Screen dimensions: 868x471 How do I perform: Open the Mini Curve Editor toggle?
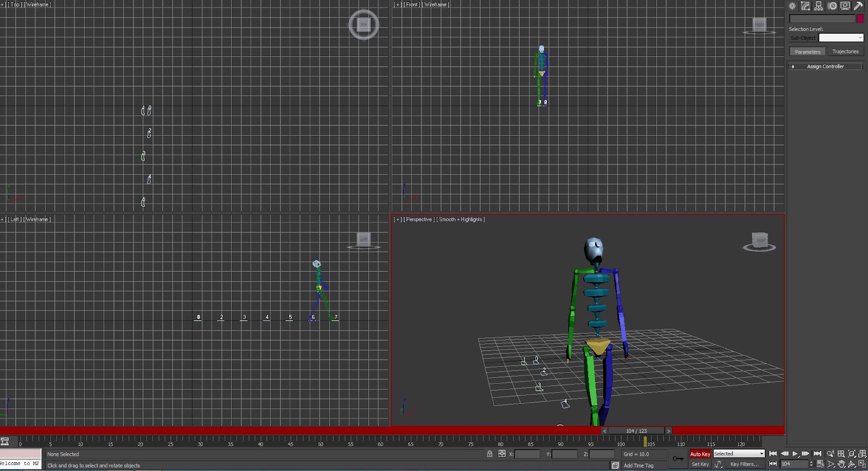point(5,441)
